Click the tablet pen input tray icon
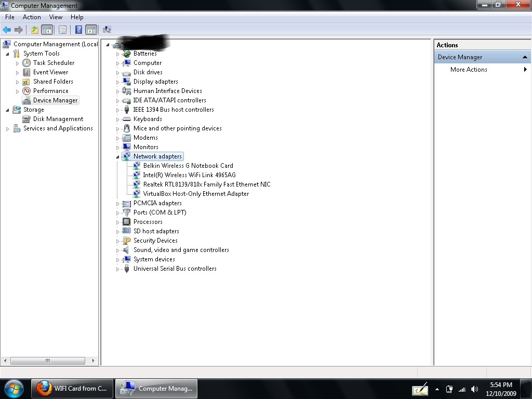Screen dimensions: 532x399 420,389
